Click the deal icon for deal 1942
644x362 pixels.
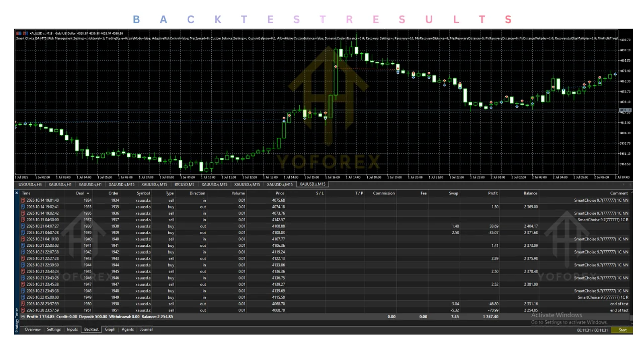(x=23, y=252)
